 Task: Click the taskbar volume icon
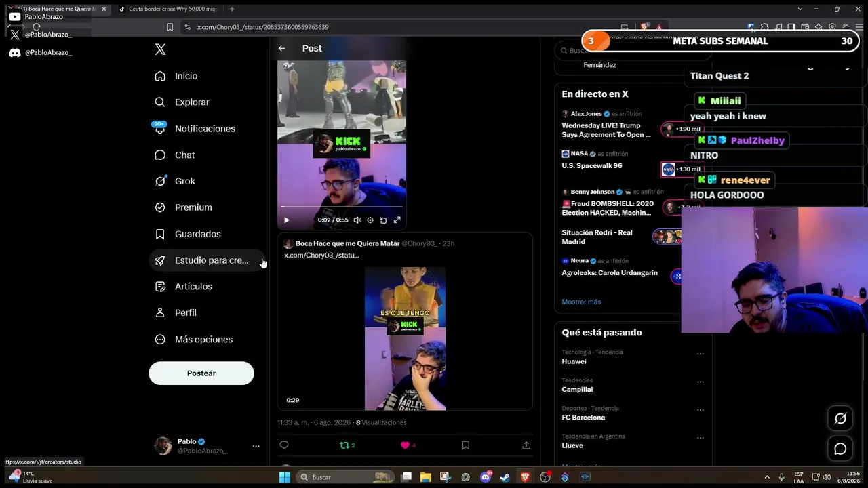tap(827, 477)
